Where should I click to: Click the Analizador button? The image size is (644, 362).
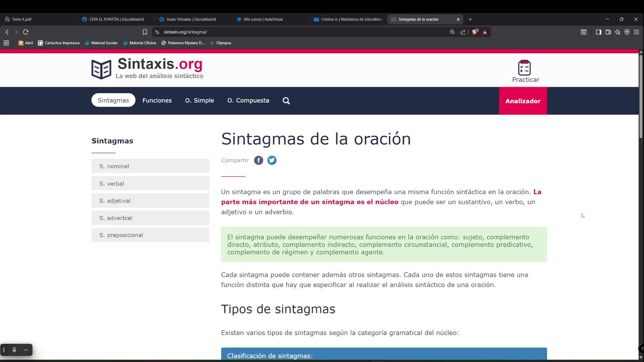[x=523, y=101]
